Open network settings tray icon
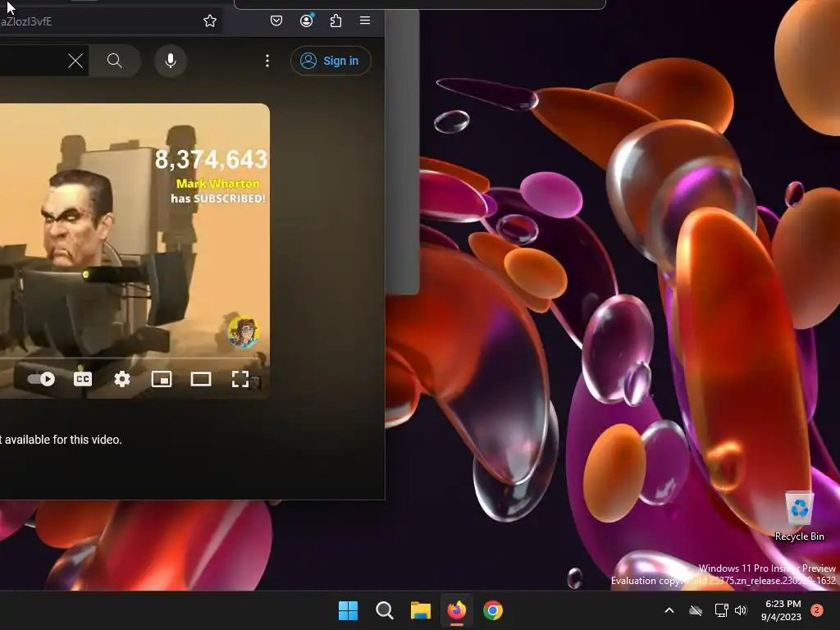840x630 pixels. coord(721,610)
